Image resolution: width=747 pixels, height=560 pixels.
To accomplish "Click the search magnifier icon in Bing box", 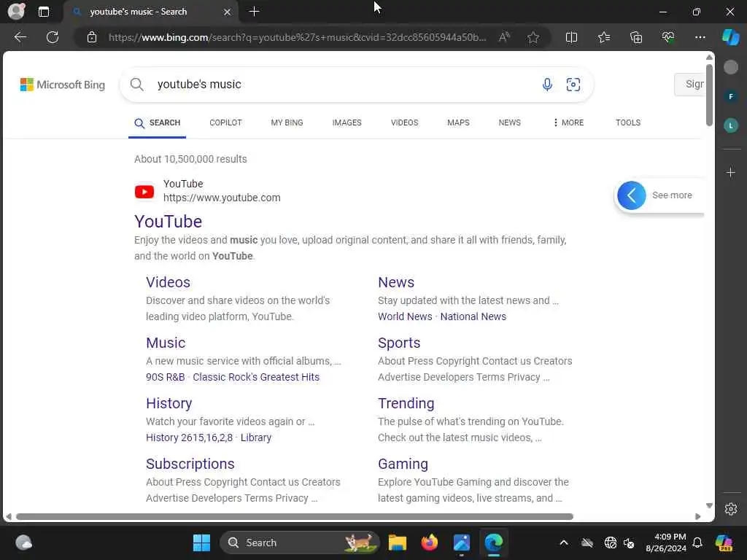I will [x=136, y=85].
